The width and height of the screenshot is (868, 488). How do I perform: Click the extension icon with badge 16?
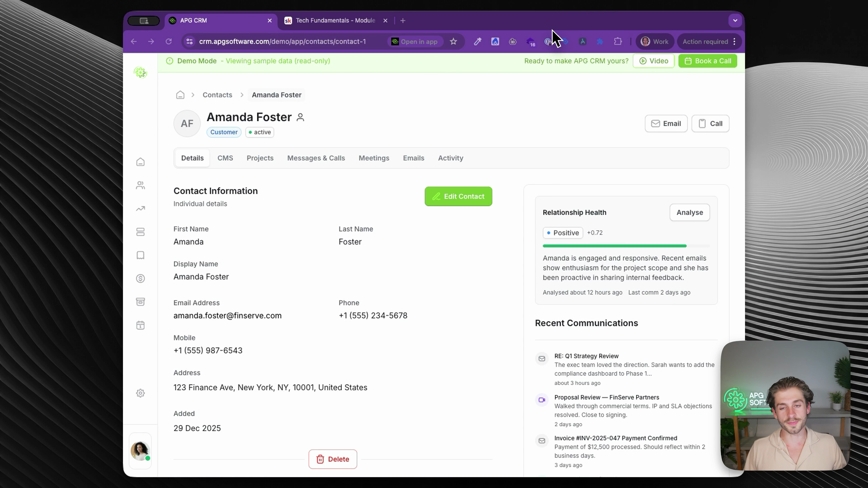pyautogui.click(x=530, y=42)
